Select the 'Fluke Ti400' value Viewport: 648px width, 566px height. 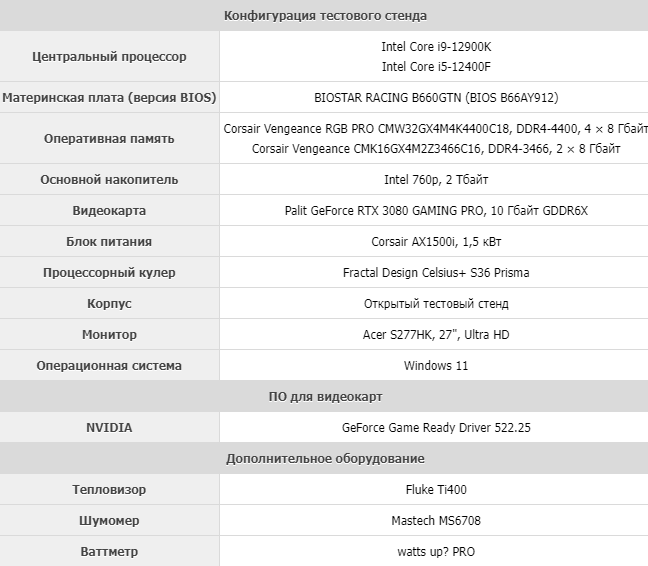(x=436, y=490)
